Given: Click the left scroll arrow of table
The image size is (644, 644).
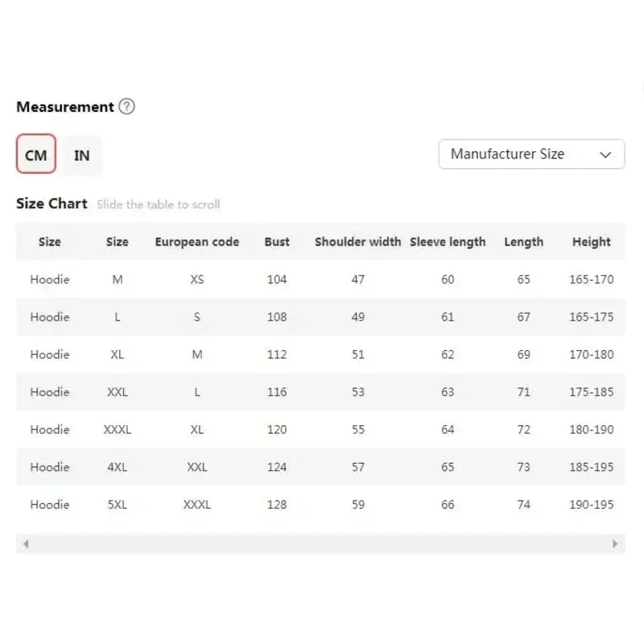Looking at the screenshot, I should click(x=26, y=544).
